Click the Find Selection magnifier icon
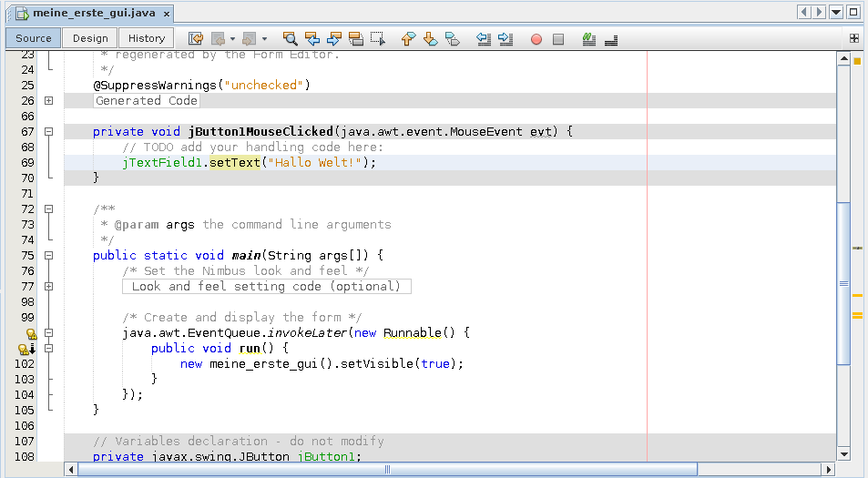This screenshot has height=478, width=868. [291, 38]
